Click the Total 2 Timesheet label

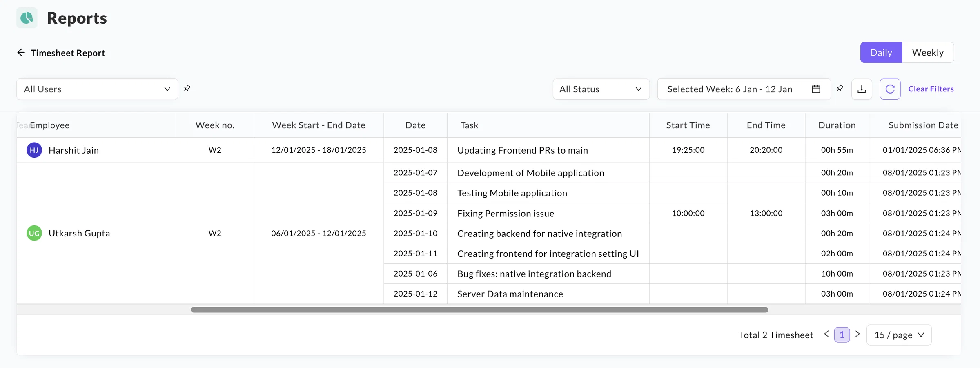[x=776, y=335]
